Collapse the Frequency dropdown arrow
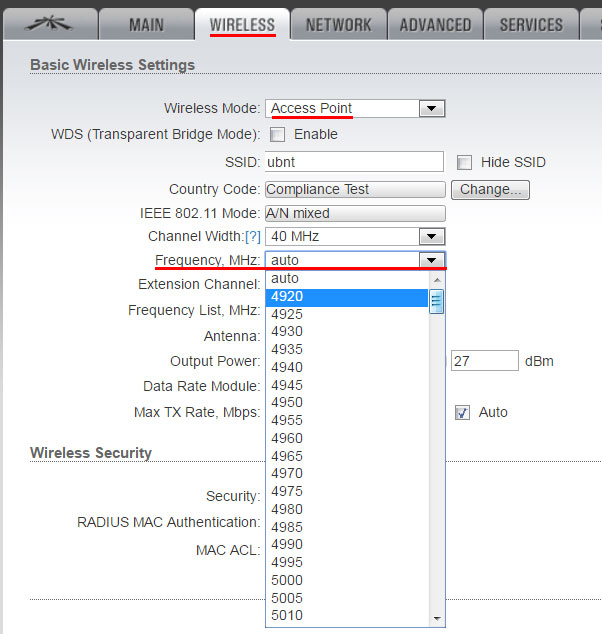The height and width of the screenshot is (634, 602). point(431,260)
